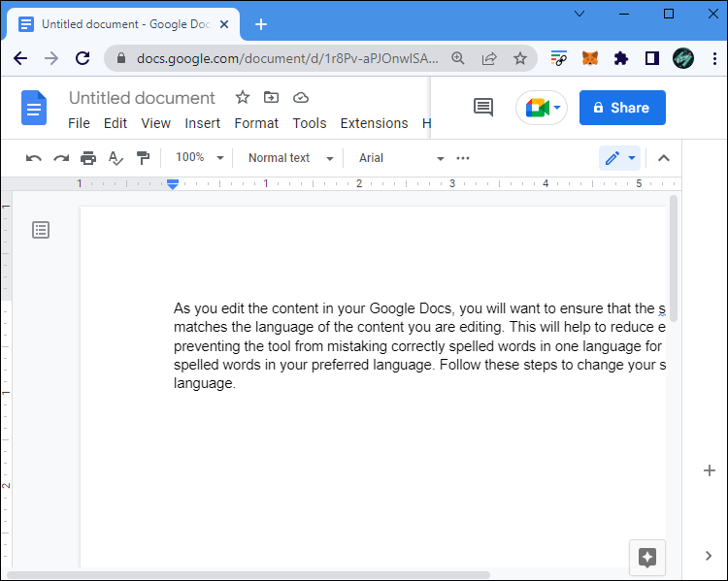
Task: Move document using folder icon
Action: pos(271,97)
